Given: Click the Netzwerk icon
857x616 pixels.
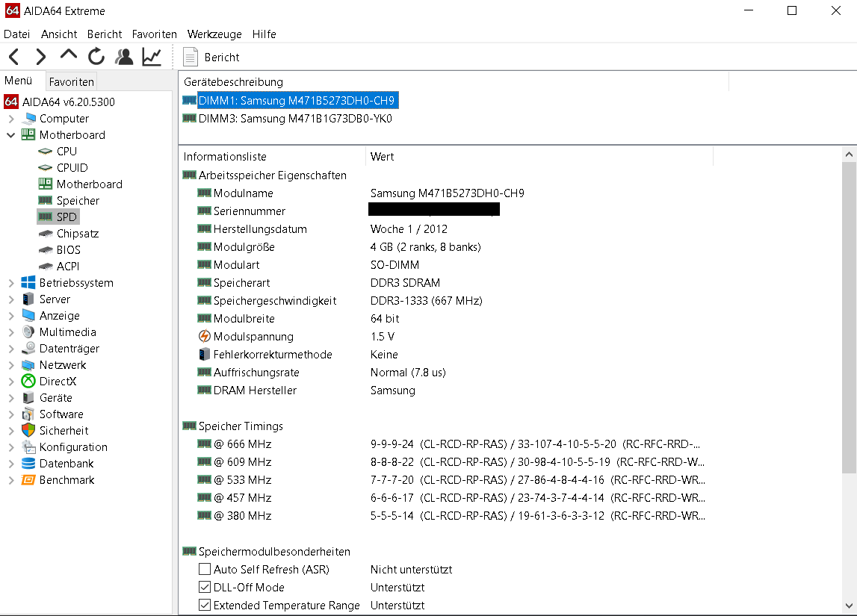Looking at the screenshot, I should [x=28, y=365].
